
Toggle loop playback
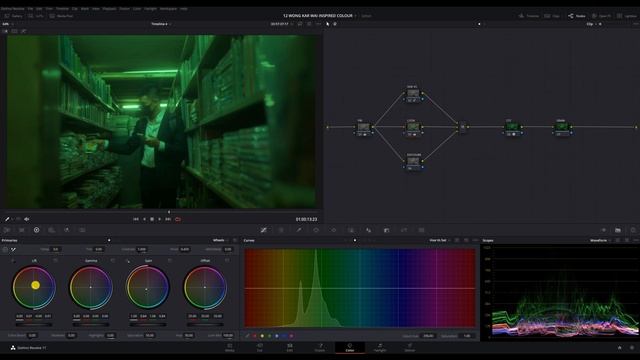(x=178, y=219)
